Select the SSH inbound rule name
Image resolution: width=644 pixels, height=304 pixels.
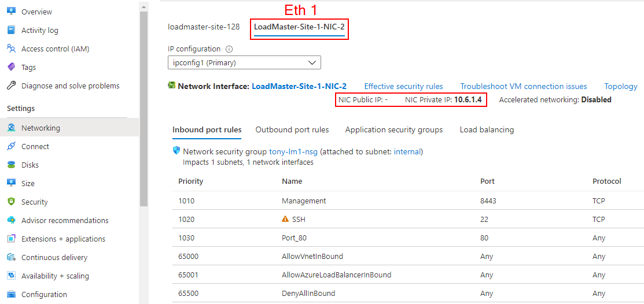(299, 220)
